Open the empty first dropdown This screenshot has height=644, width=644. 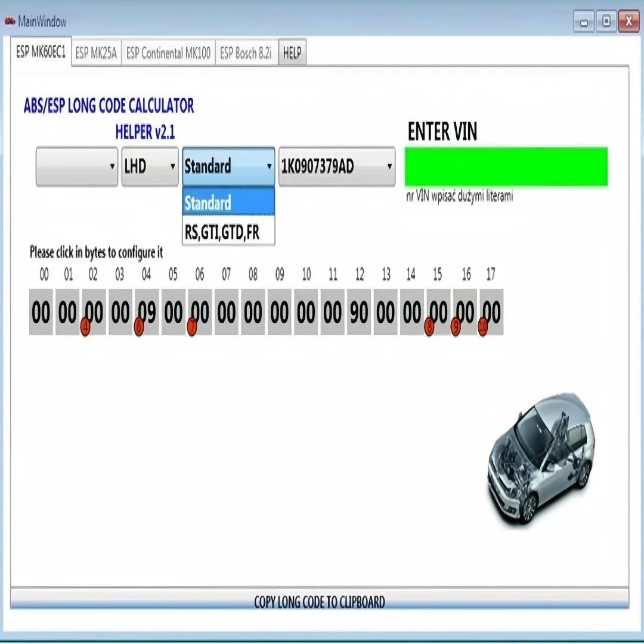pyautogui.click(x=77, y=166)
